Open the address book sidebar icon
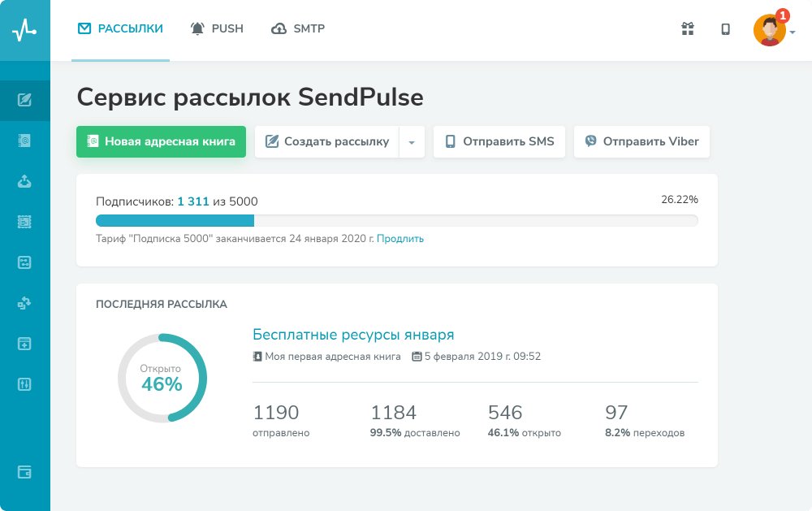Screen dimensions: 812x511 (24, 141)
